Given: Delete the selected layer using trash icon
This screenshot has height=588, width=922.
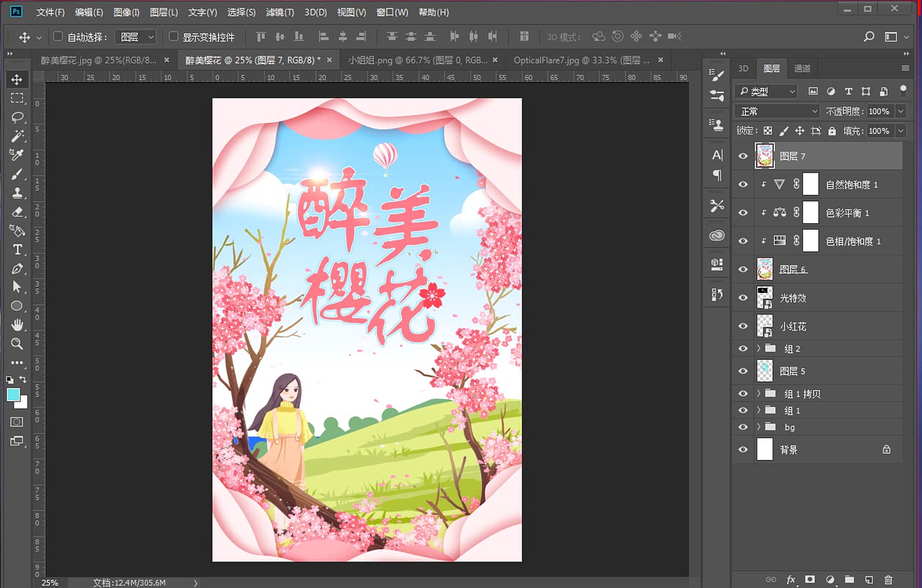Looking at the screenshot, I should pyautogui.click(x=889, y=579).
